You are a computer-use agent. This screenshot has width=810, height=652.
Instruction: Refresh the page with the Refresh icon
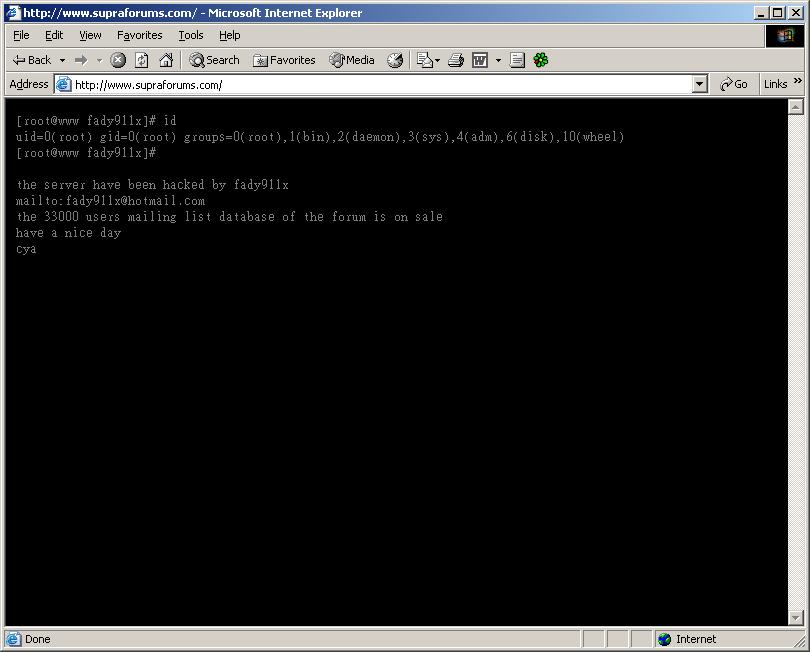click(x=142, y=60)
